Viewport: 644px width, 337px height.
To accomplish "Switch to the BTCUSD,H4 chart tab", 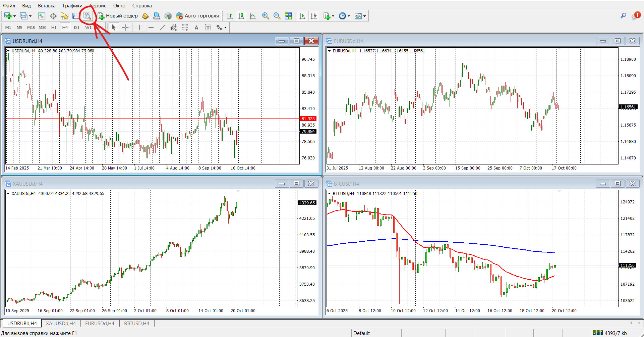I will point(136,323).
